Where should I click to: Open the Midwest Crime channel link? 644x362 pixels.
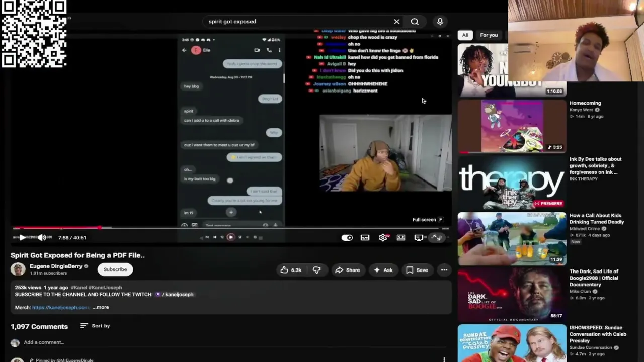pos(585,229)
